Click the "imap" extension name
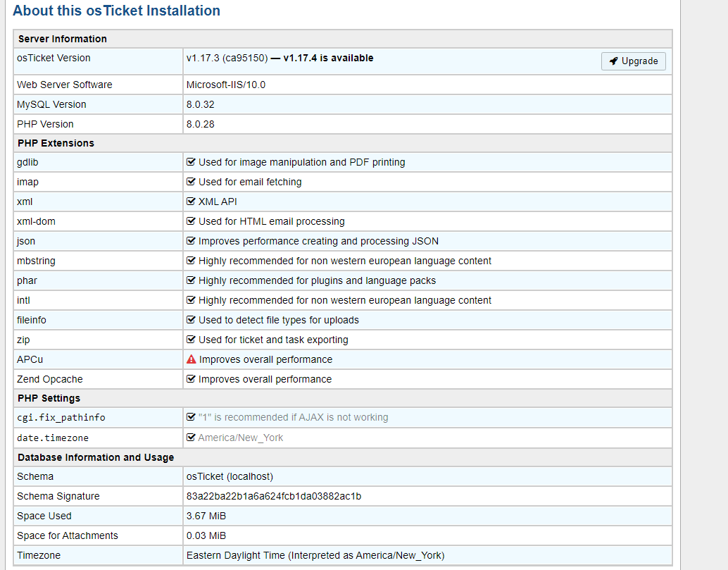Viewport: 728px width, 570px height. click(28, 182)
